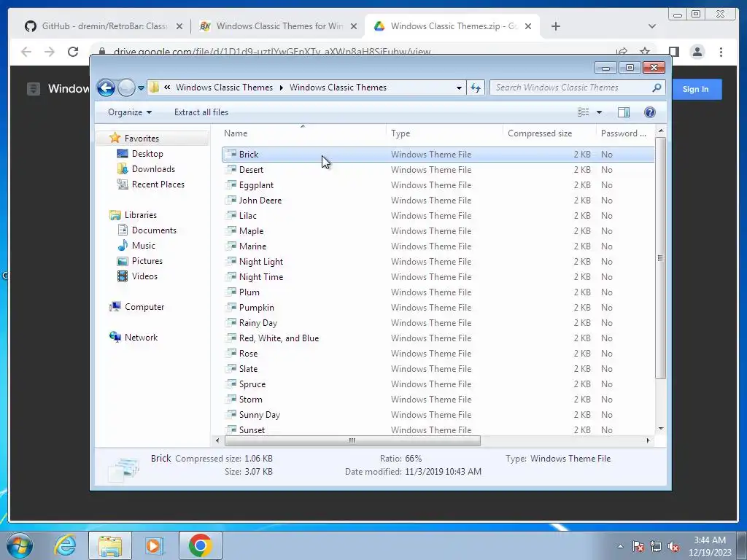This screenshot has width=747, height=560.
Task: Select the Desert theme file icon
Action: (x=231, y=169)
